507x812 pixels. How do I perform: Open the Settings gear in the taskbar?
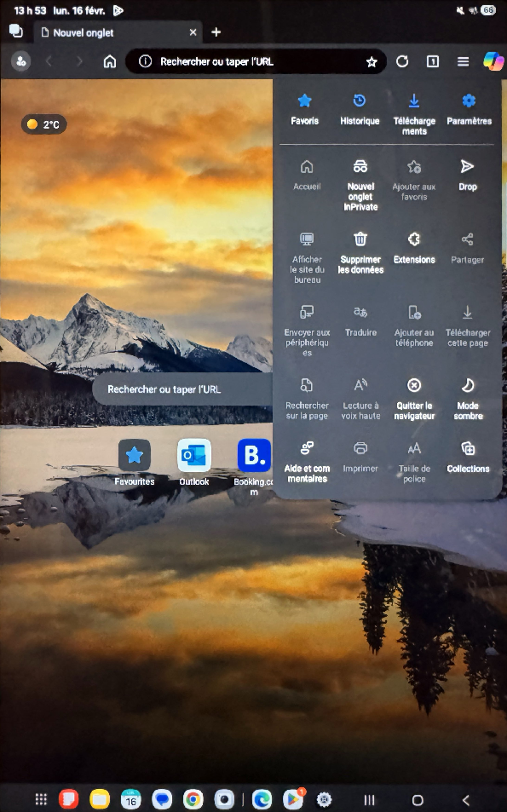(x=324, y=799)
